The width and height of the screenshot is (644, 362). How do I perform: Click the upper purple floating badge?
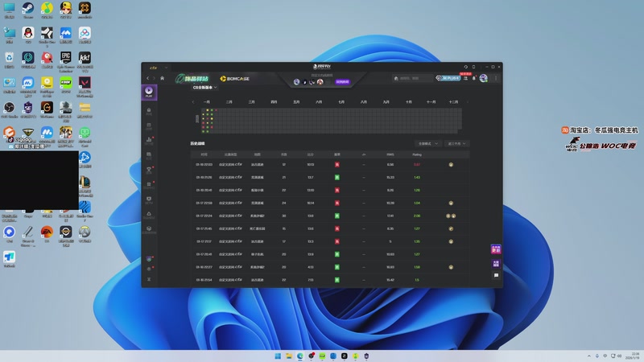[x=496, y=249]
